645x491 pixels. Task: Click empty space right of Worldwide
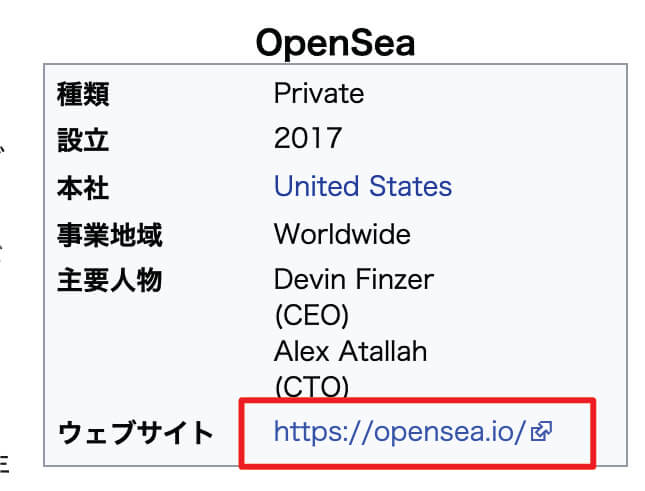click(x=520, y=235)
